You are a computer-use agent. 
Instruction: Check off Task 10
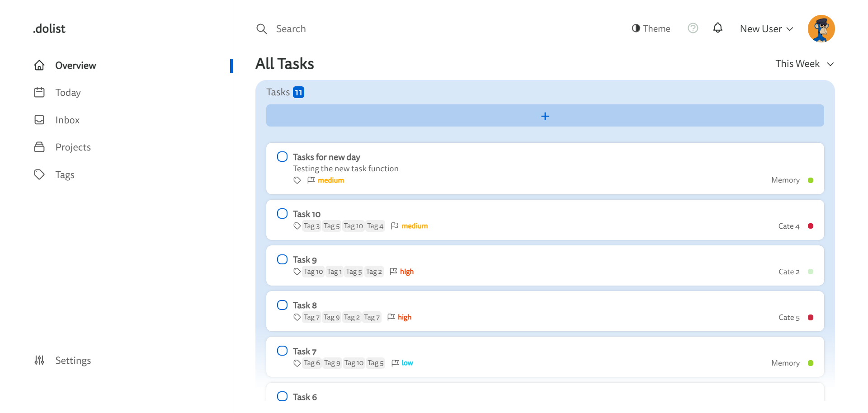click(282, 214)
